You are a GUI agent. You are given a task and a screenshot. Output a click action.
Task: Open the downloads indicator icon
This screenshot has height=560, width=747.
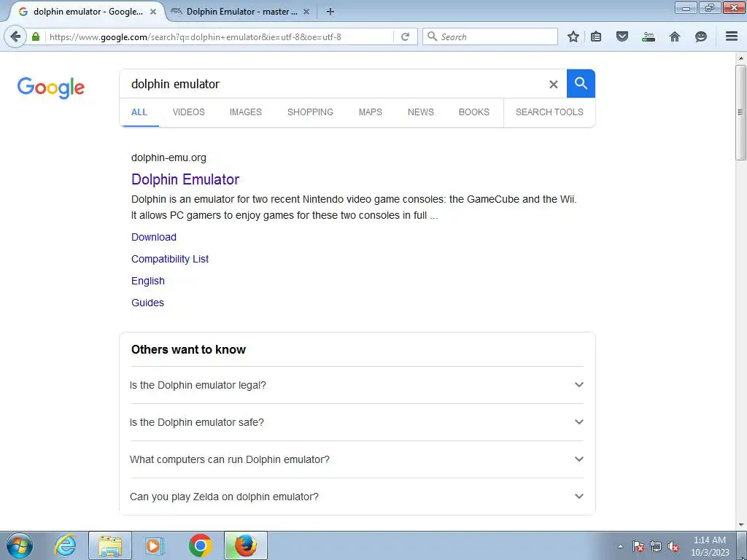[649, 36]
